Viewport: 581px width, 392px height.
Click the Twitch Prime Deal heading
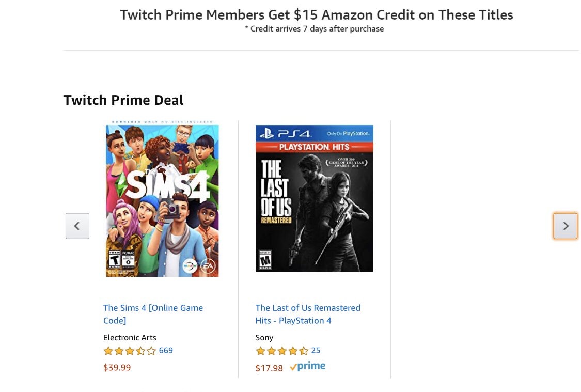tap(123, 100)
